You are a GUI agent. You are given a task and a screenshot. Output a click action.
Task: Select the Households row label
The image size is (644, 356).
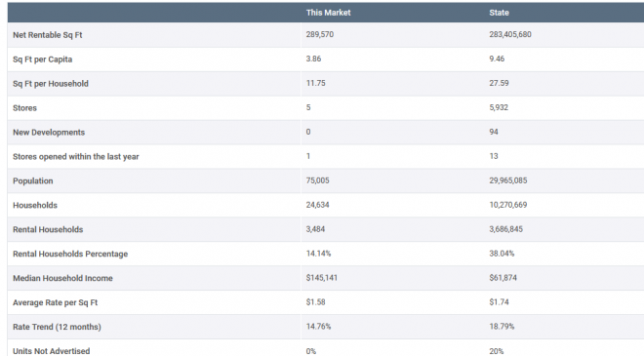(35, 205)
